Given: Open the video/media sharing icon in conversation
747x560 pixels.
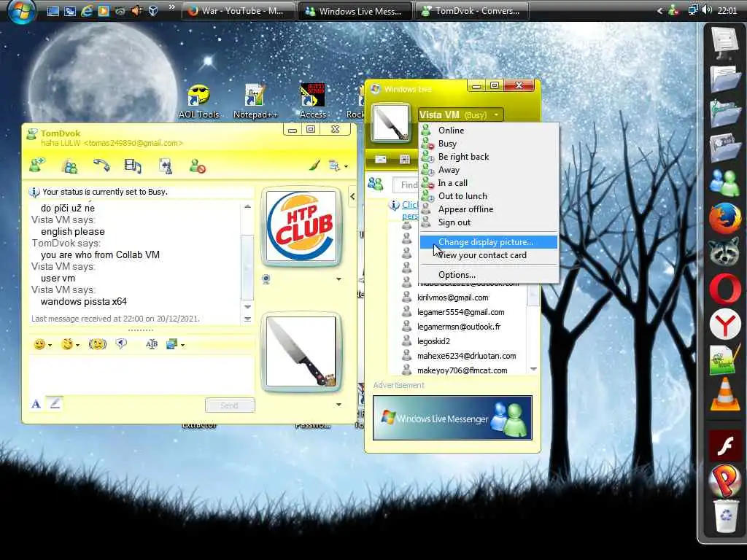Looking at the screenshot, I should coord(133,166).
